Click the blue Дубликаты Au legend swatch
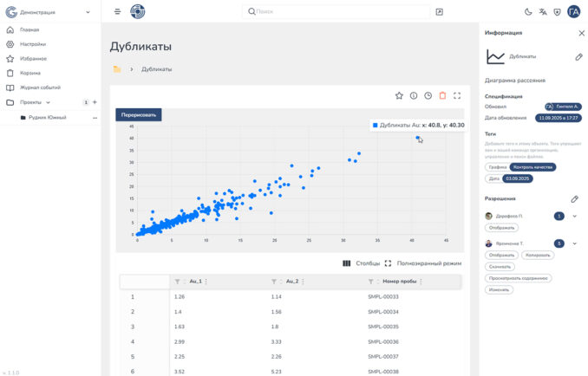The width and height of the screenshot is (588, 376). pyautogui.click(x=375, y=126)
